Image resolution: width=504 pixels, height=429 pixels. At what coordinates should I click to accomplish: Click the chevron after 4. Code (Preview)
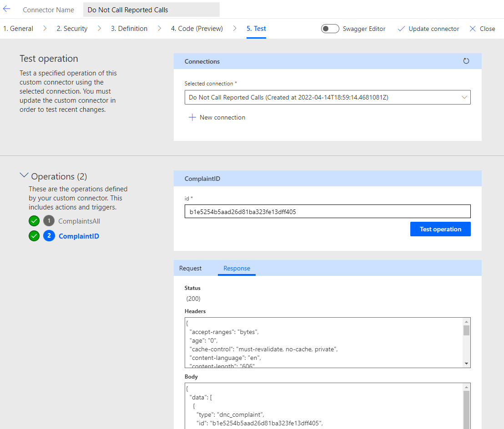(x=235, y=28)
